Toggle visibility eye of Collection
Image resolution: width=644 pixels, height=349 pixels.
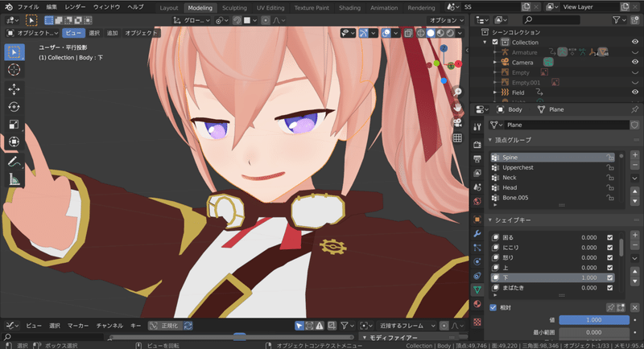(635, 42)
